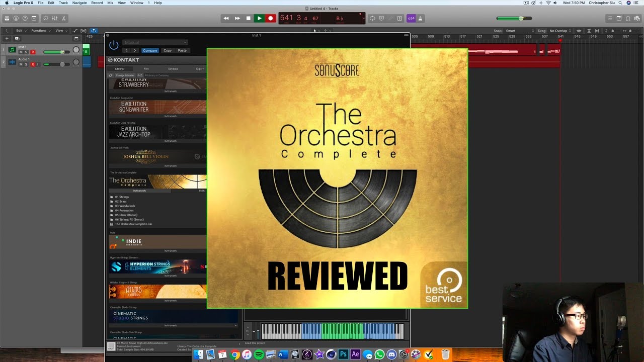644x362 pixels.
Task: Toggle Cycle mode in the control bar
Action: click(x=372, y=18)
